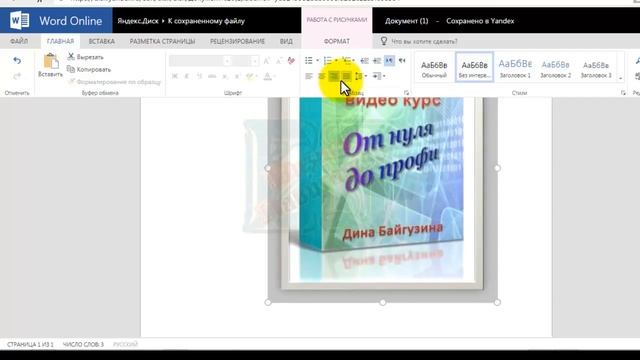Click Копировать to copy the selection
Screen dimensions: 640x360
(x=89, y=69)
